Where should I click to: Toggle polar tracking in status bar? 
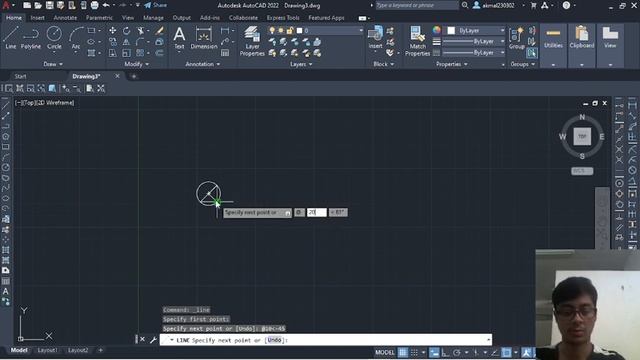pos(457,352)
